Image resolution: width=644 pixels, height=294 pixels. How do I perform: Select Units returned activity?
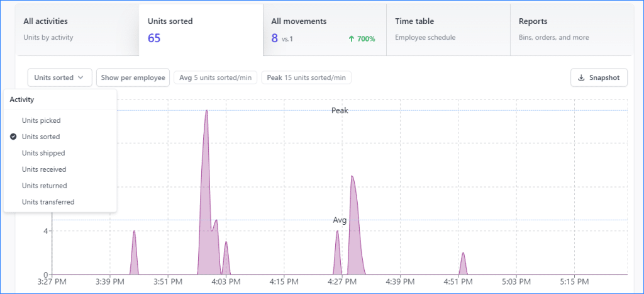60,186
